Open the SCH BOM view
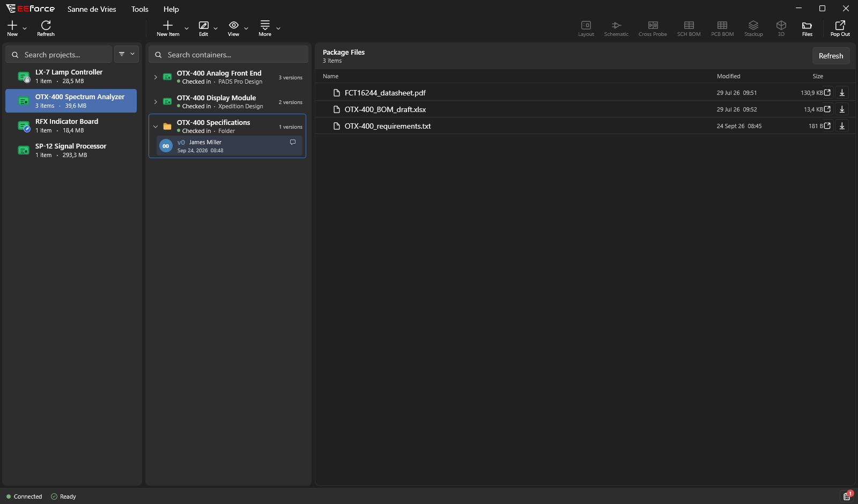The width and height of the screenshot is (858, 504). pyautogui.click(x=689, y=28)
